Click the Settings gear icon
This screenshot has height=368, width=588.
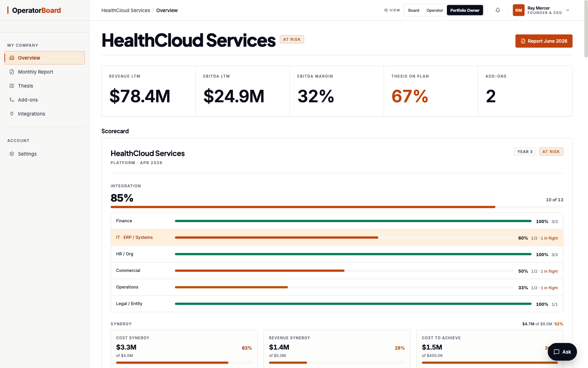(12, 154)
